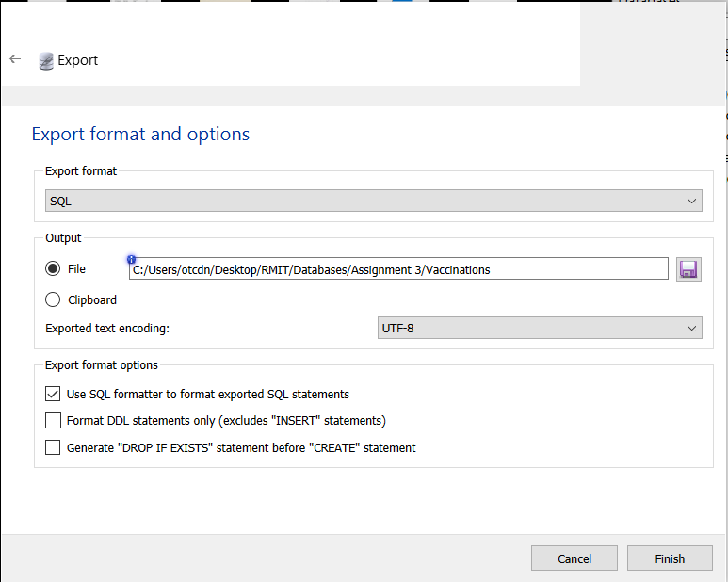Click the database Export icon in header
The width and height of the screenshot is (728, 582).
pos(46,61)
